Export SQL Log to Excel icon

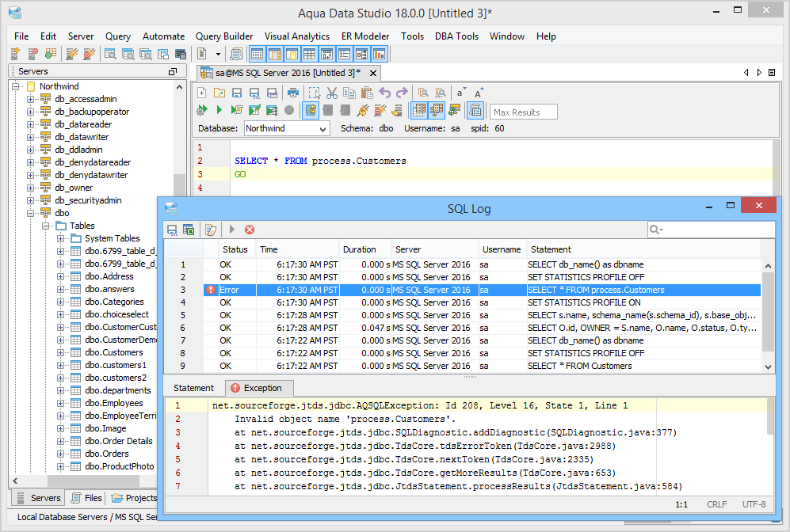(x=189, y=230)
